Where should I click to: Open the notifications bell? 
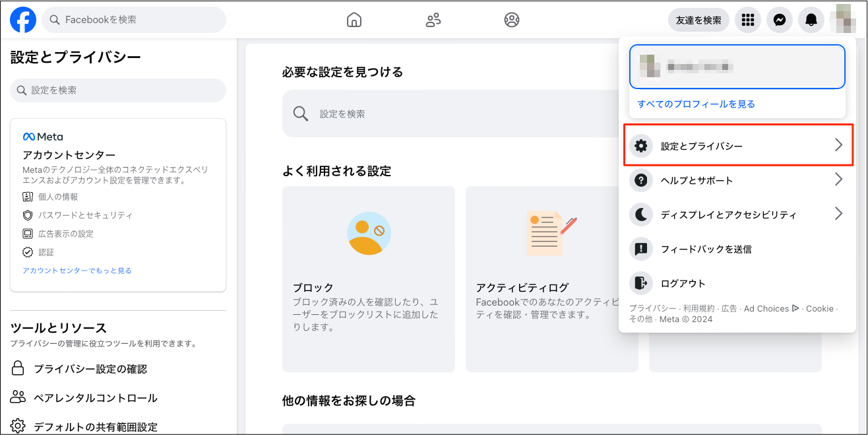coord(811,20)
